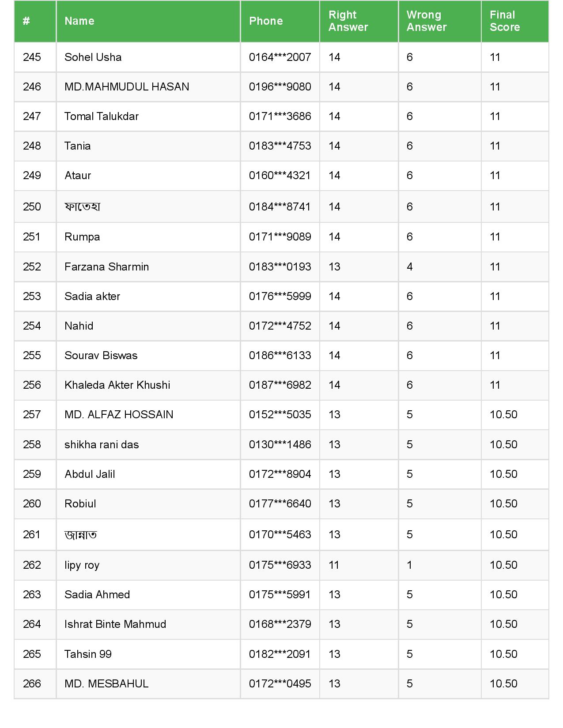Click rank number 258

(x=32, y=445)
